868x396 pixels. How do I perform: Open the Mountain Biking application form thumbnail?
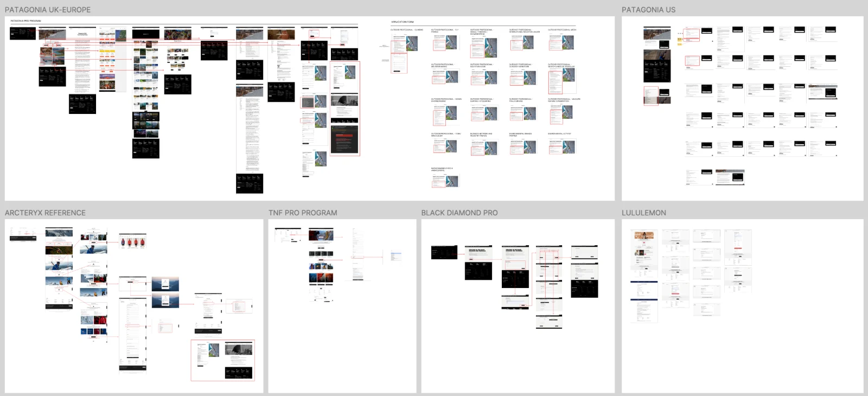[445, 77]
